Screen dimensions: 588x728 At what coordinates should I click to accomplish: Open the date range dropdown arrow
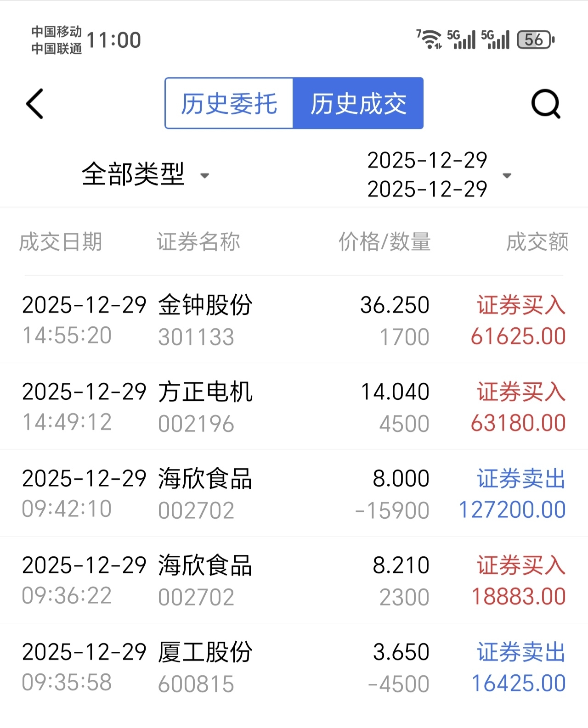507,175
